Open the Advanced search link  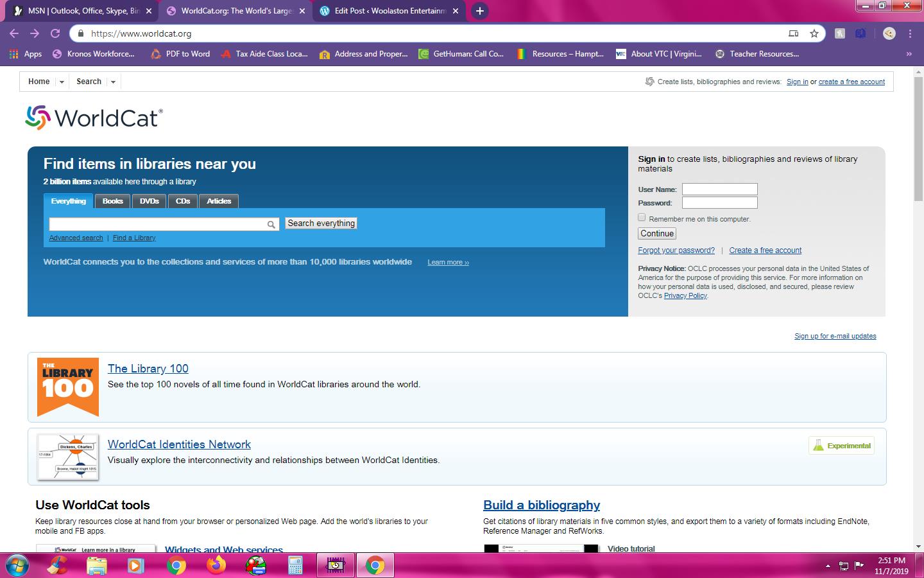[x=76, y=238]
